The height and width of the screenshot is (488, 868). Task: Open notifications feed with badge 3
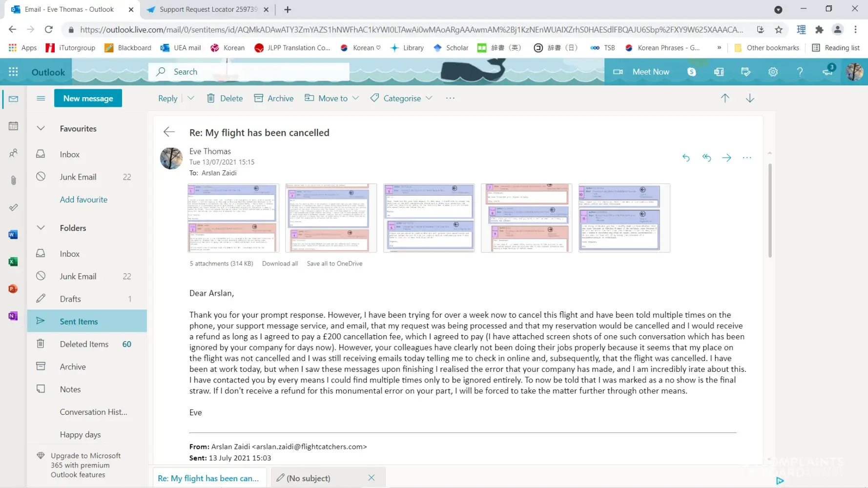click(x=828, y=71)
